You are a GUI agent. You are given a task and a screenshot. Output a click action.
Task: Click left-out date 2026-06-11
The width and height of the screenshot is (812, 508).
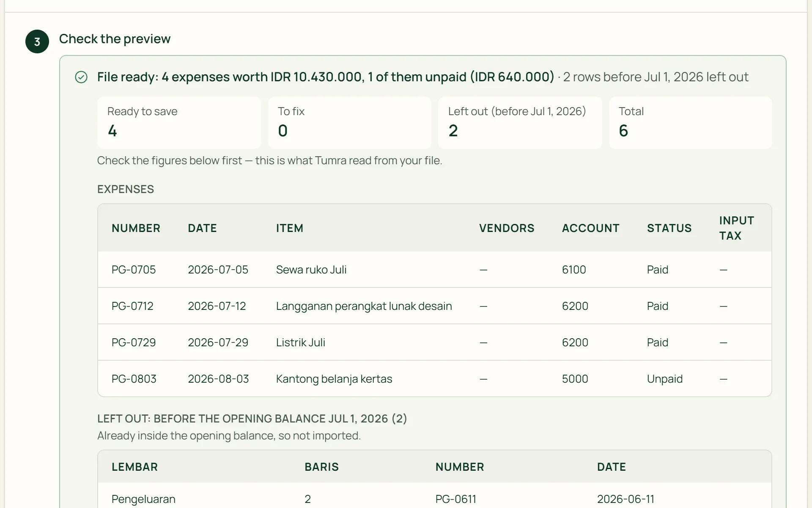click(x=625, y=499)
